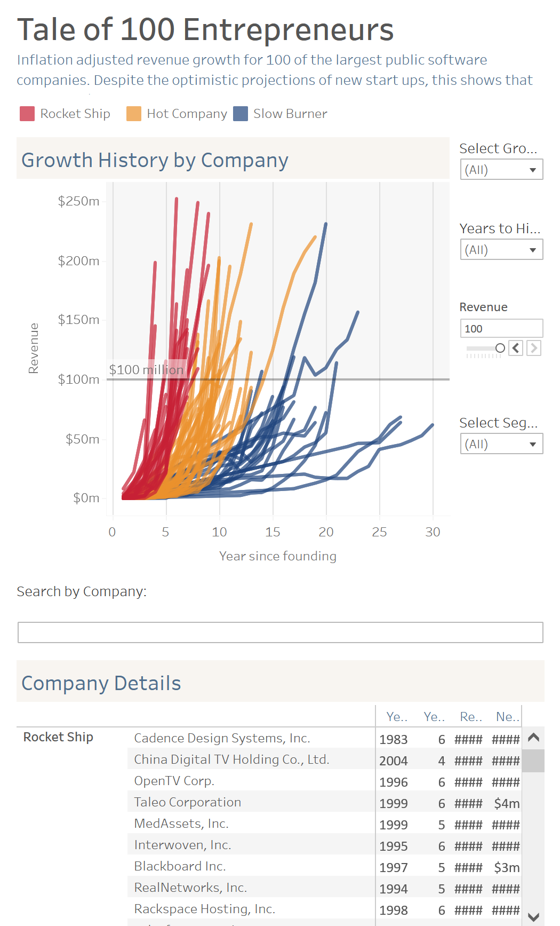Select the Cadence Design Systems, Inc. row
The height and width of the screenshot is (926, 560).
click(222, 738)
